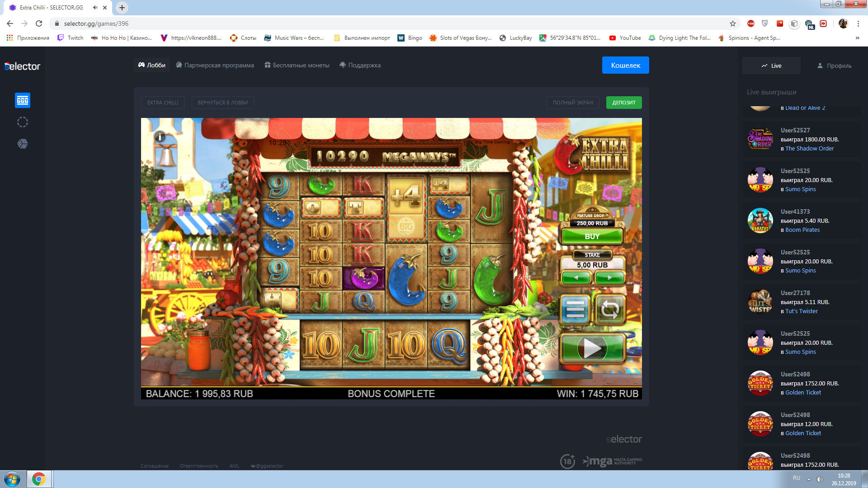
Task: Open The Shadow Order game link
Action: click(x=809, y=148)
